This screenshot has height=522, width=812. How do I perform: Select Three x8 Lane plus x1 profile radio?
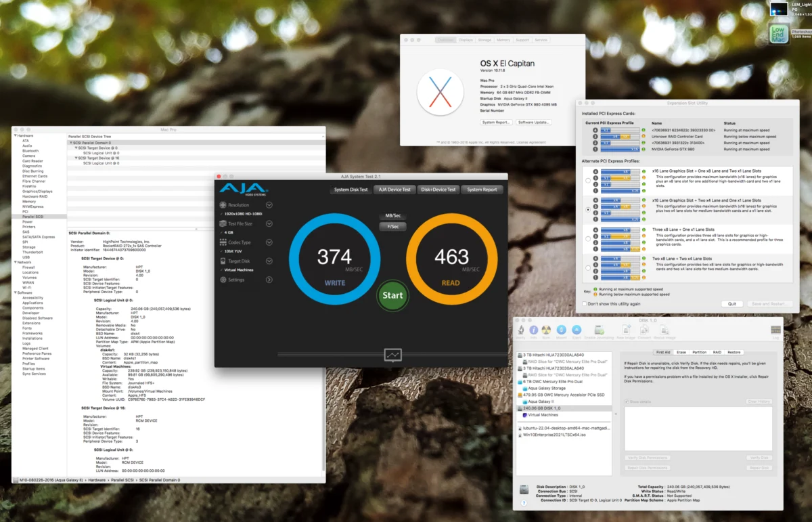[587, 238]
